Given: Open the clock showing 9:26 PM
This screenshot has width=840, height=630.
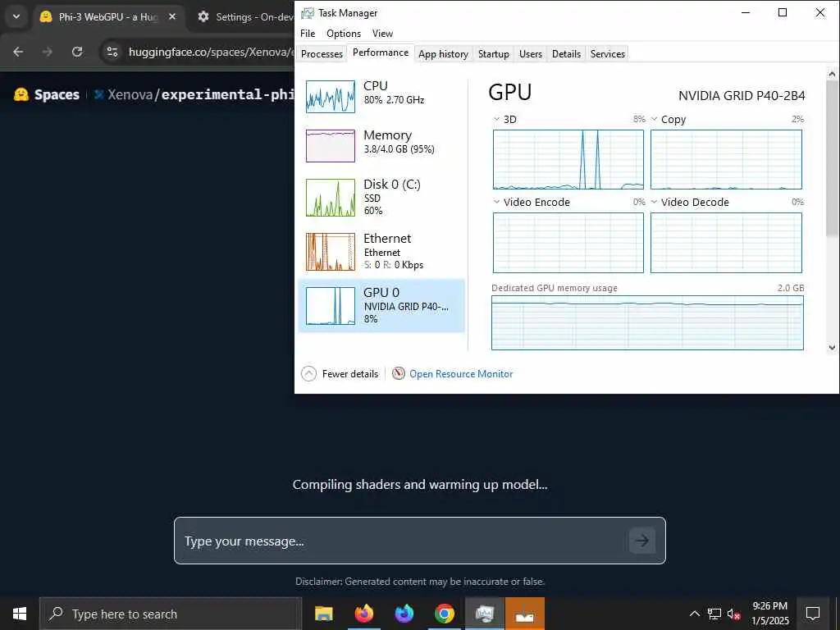Looking at the screenshot, I should pos(769,614).
